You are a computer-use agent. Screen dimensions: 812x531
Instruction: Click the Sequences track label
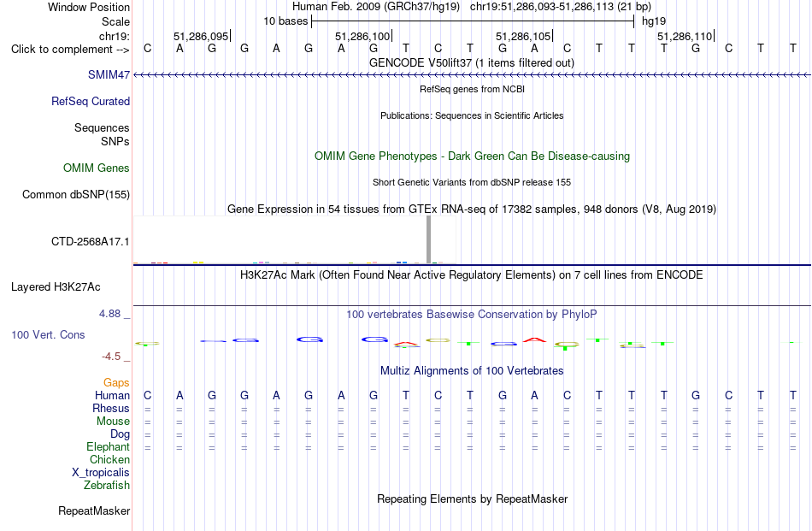(102, 127)
